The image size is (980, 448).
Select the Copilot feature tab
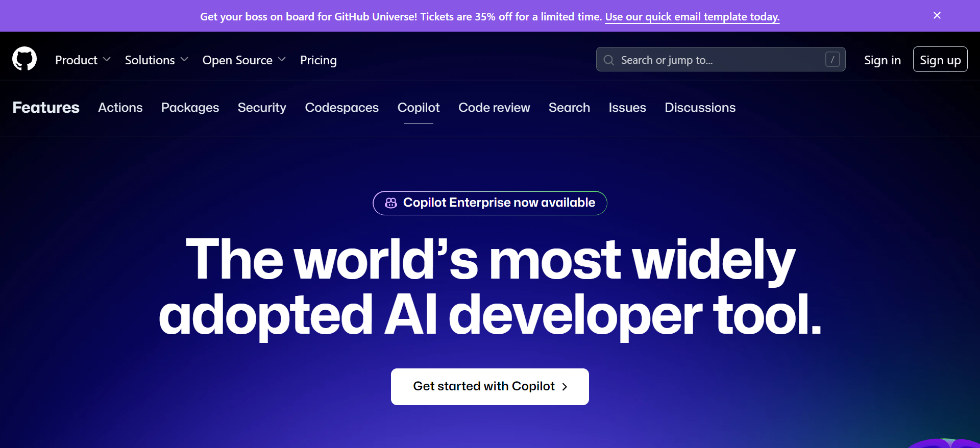coord(419,107)
